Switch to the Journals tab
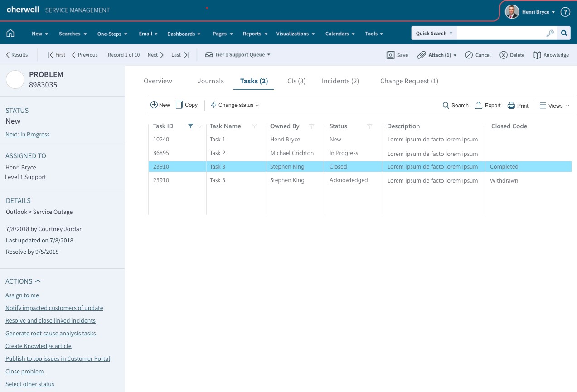This screenshot has height=392, width=577. click(211, 81)
